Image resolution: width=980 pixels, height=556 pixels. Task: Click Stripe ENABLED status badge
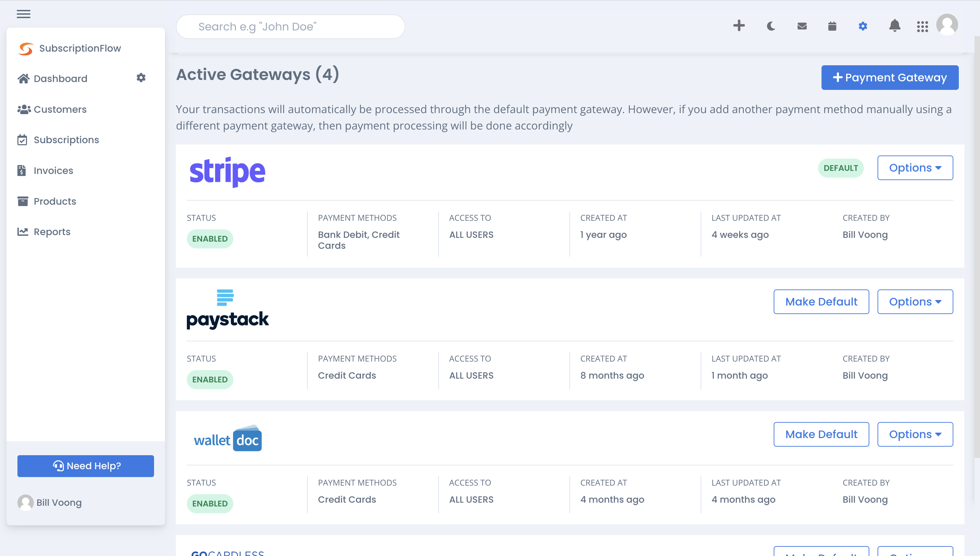pos(210,239)
